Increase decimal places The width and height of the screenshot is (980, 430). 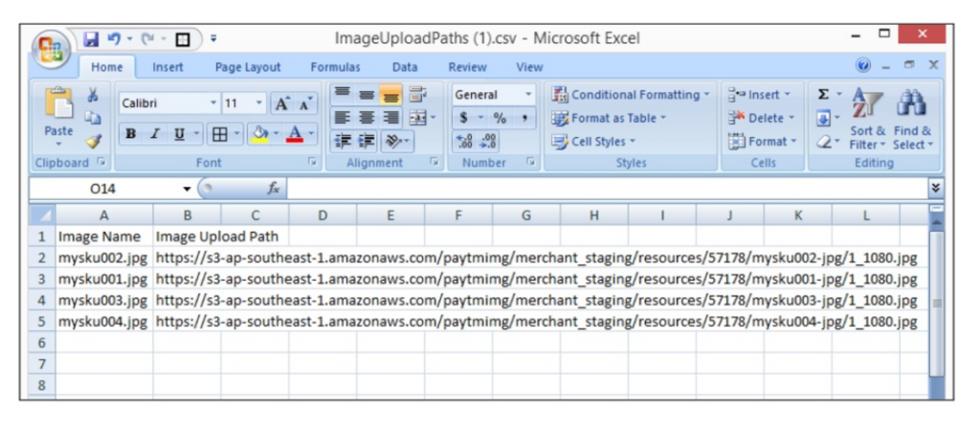click(x=465, y=141)
